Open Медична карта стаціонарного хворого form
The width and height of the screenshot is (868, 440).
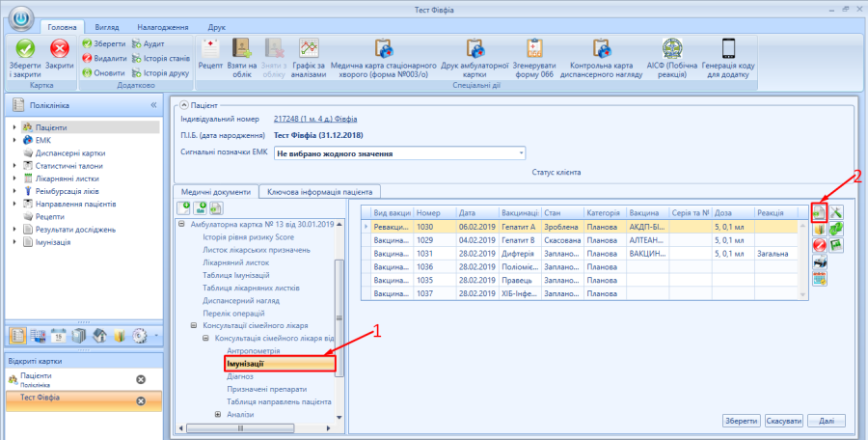pyautogui.click(x=383, y=49)
